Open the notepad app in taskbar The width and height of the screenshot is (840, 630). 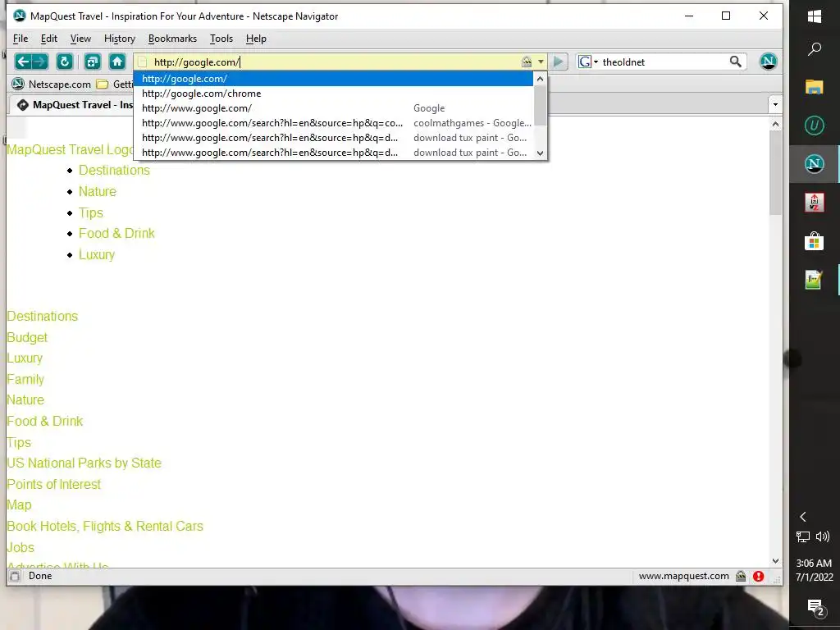point(815,280)
